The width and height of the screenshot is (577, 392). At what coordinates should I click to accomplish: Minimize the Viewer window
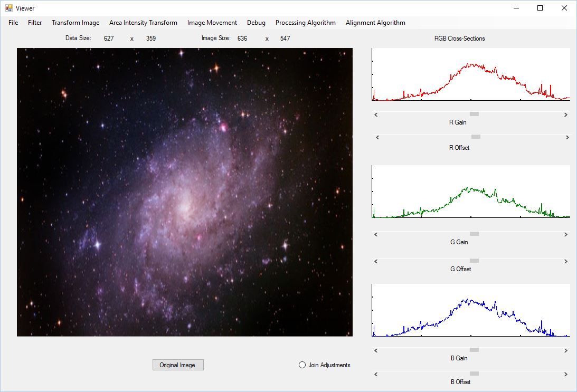tap(516, 8)
